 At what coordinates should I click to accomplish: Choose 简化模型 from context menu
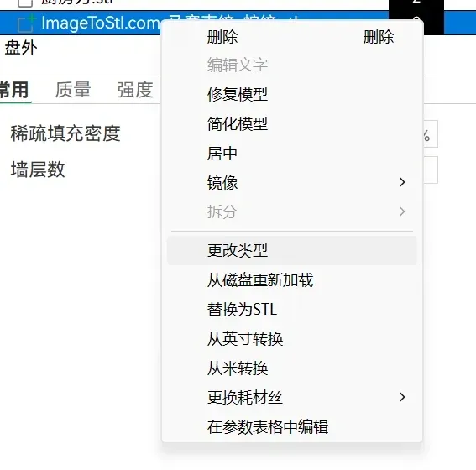point(292,123)
